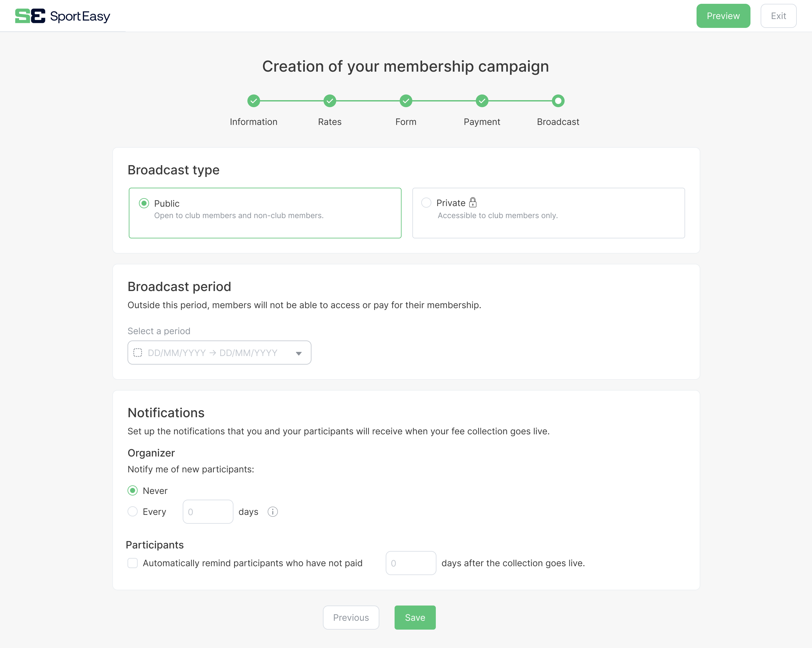Click the Preview button
Screen dimensions: 812x648
[723, 16]
